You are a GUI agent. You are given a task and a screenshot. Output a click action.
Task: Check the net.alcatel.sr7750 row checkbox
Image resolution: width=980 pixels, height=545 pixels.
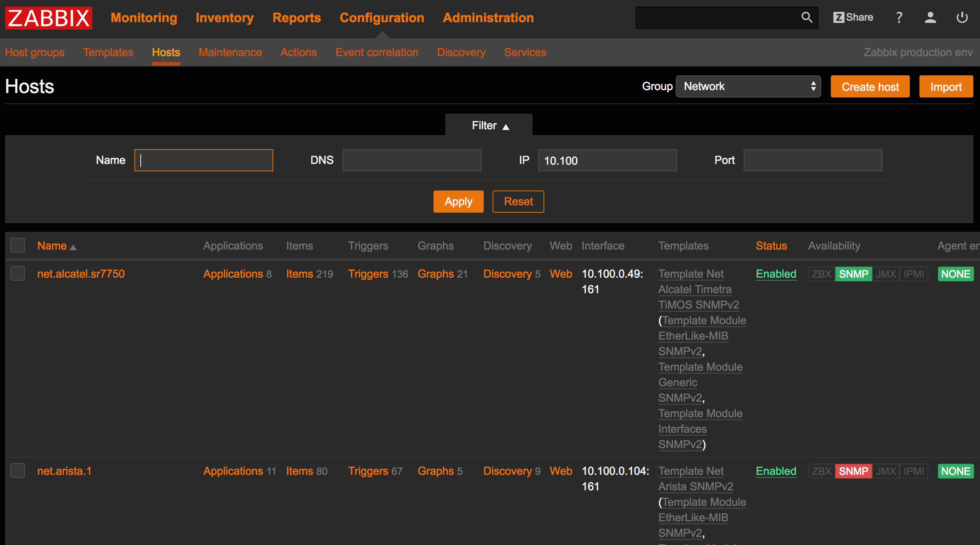18,274
